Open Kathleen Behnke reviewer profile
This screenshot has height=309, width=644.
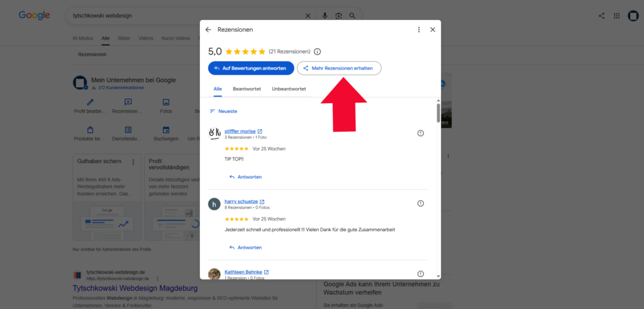pyautogui.click(x=243, y=272)
